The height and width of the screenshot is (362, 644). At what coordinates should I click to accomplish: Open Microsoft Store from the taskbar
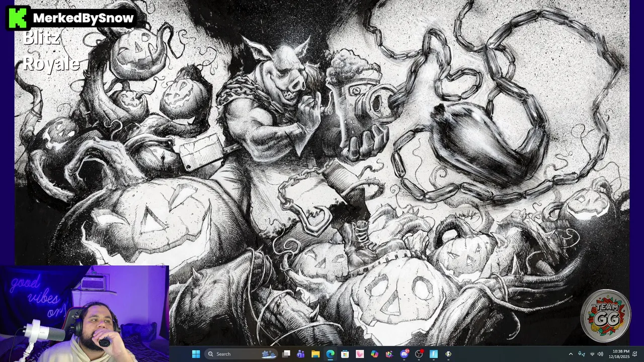click(x=345, y=354)
